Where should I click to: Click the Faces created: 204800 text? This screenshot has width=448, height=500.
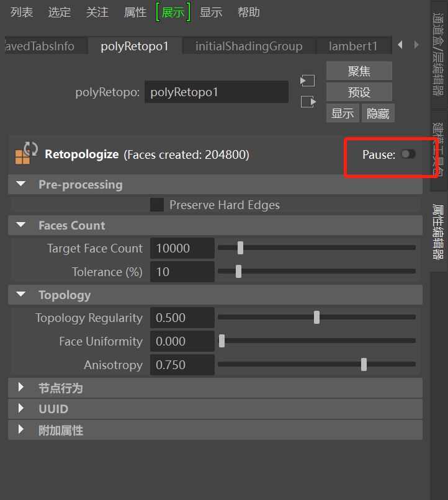pos(187,154)
